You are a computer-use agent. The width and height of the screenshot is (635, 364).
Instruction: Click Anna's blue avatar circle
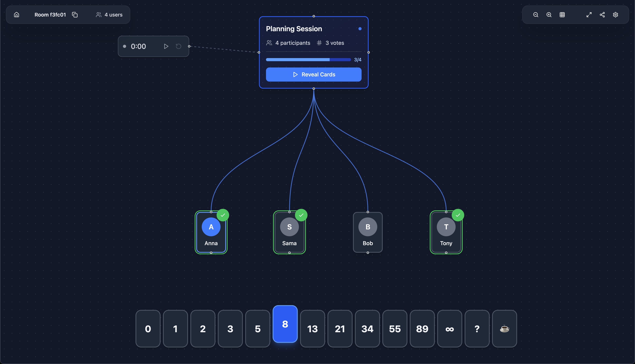point(211,227)
